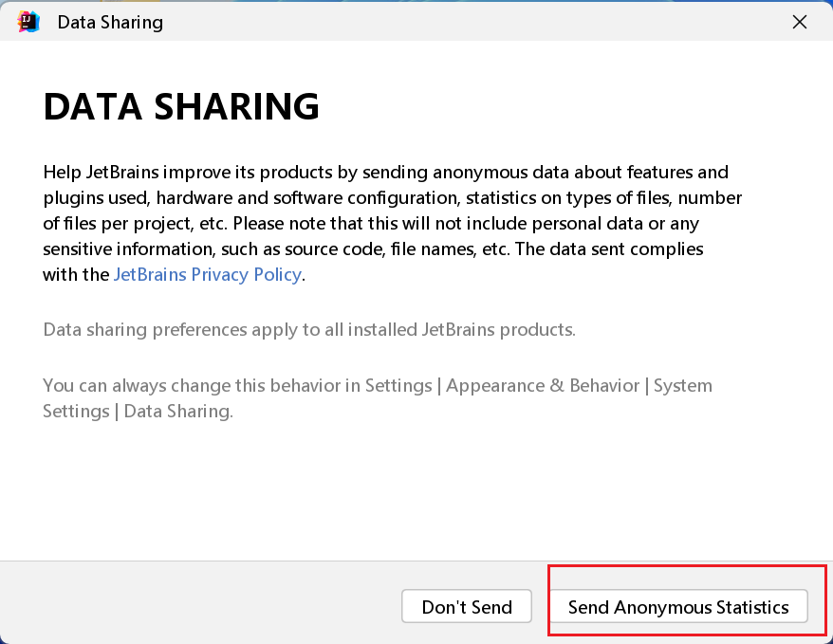Image resolution: width=833 pixels, height=644 pixels.
Task: Click the Data Sharing window title text
Action: [110, 22]
